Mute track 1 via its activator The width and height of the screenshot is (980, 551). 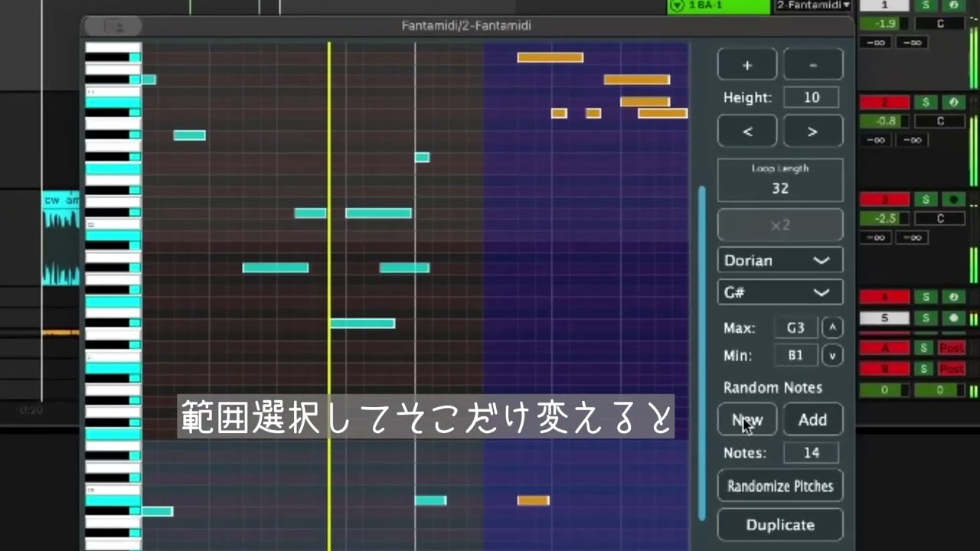point(885,5)
